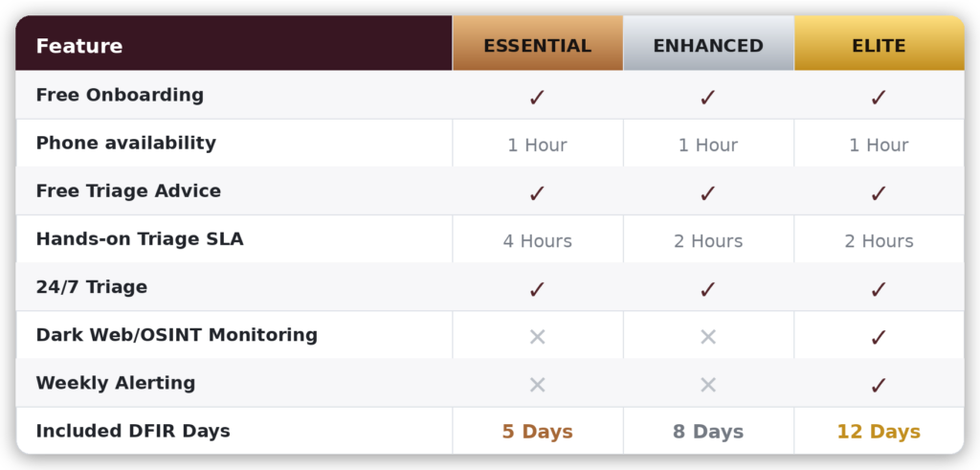Click the Hands-on Triage SLA row label
980x470 pixels.
(140, 239)
